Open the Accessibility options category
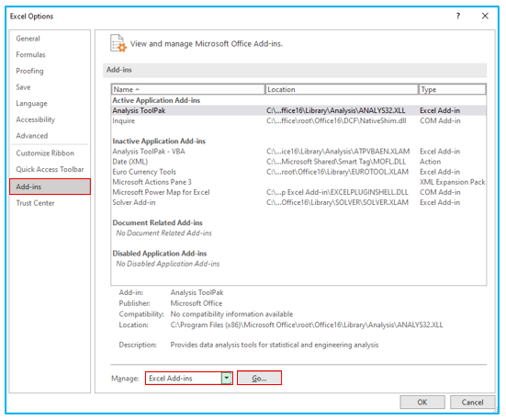The height and width of the screenshot is (420, 506). [36, 119]
